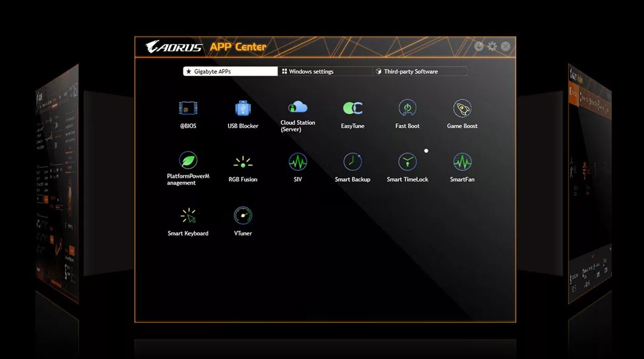
Task: Switch to the Windows settings tab
Action: (325, 71)
